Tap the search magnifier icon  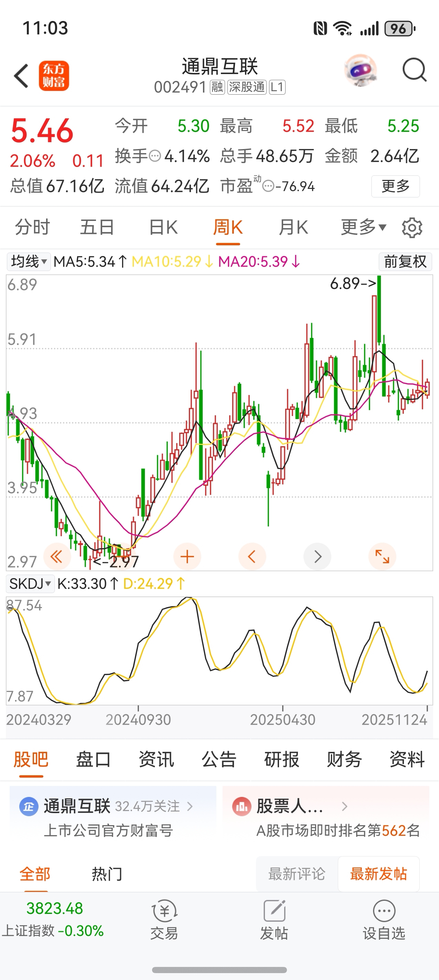414,70
